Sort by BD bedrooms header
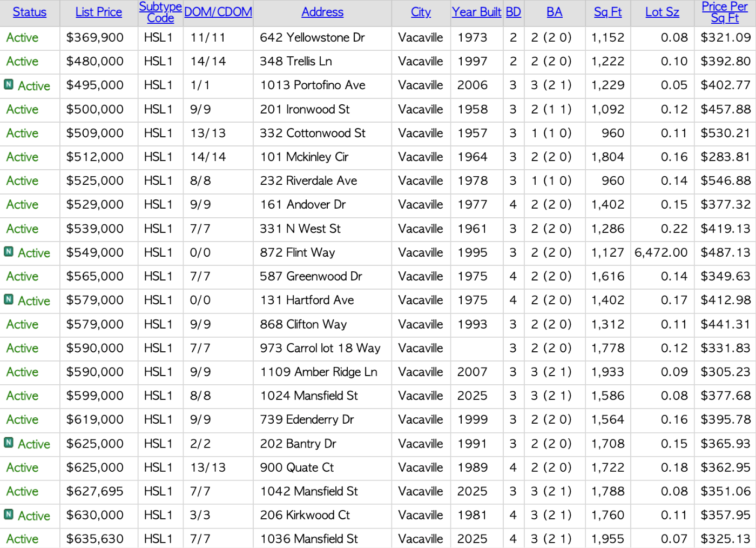756x548 pixels. (x=514, y=12)
